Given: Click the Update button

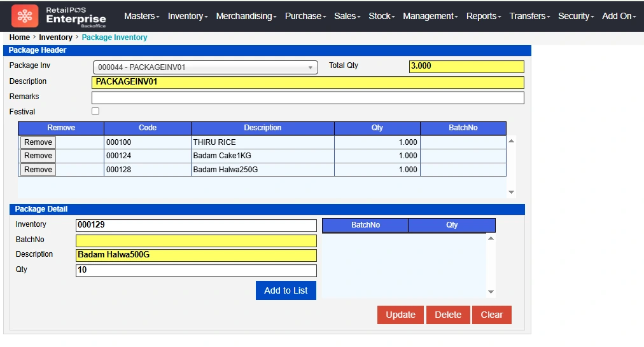Looking at the screenshot, I should pos(400,315).
